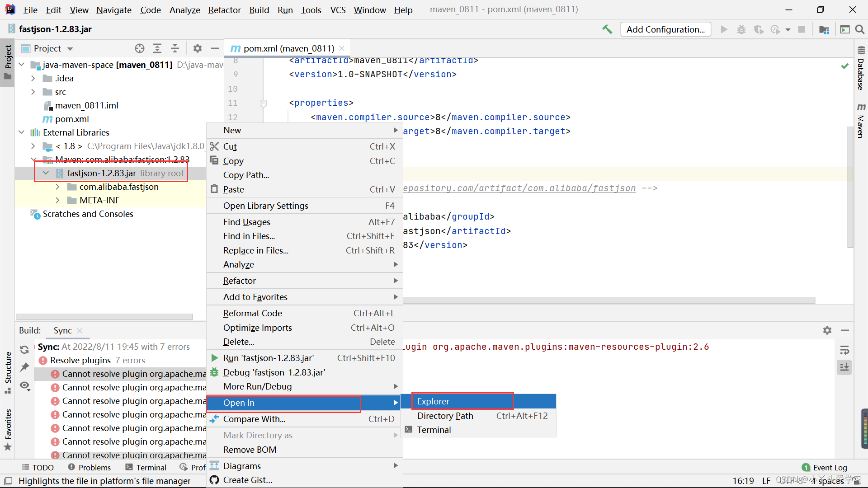Toggle the eye view-options icon in Build panel
The image size is (868, 488).
pyautogui.click(x=25, y=385)
